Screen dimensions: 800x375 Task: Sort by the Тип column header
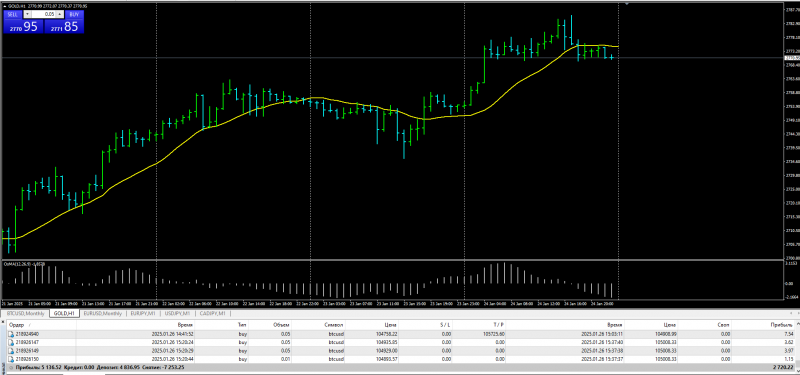(x=242, y=324)
